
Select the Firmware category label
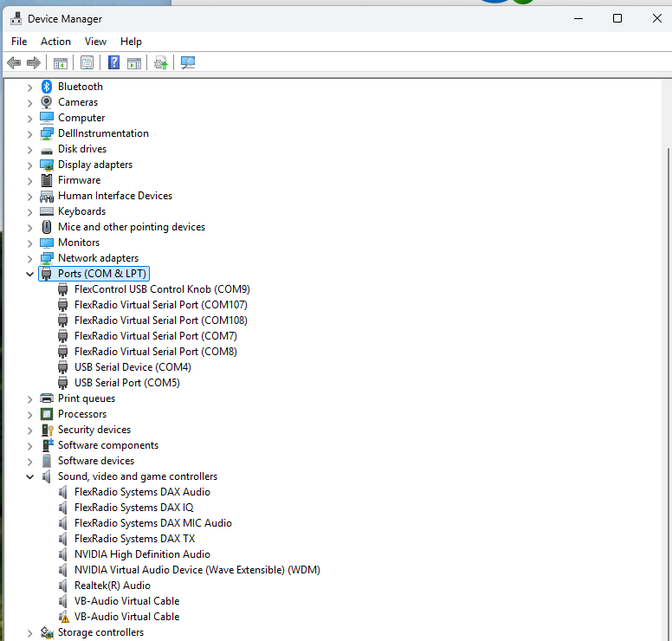80,180
